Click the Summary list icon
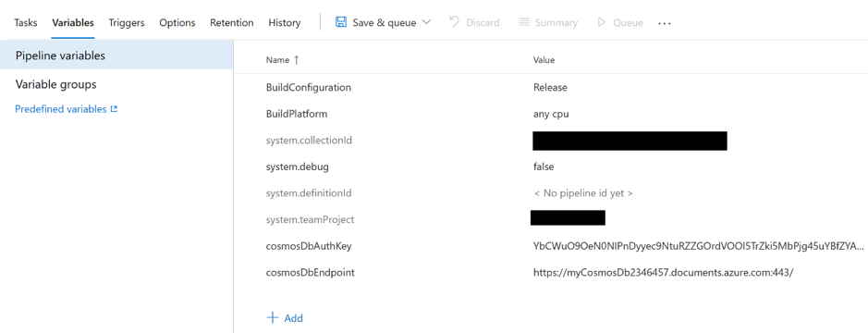Image resolution: width=868 pixels, height=333 pixels. 522,22
